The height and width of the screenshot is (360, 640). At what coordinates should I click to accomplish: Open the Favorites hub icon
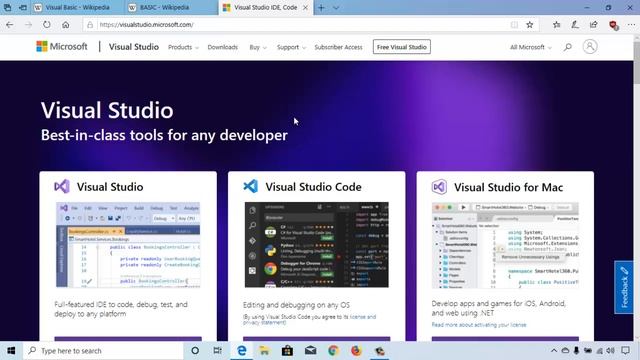coord(556,25)
